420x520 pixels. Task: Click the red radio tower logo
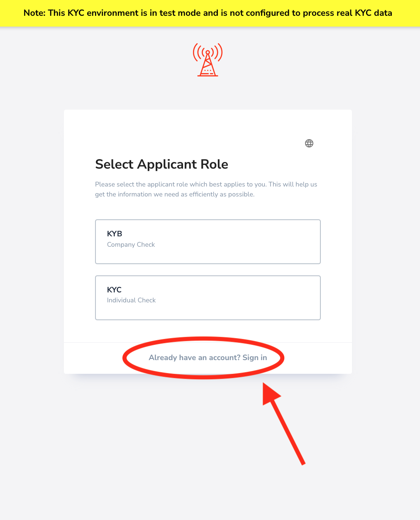tap(208, 60)
